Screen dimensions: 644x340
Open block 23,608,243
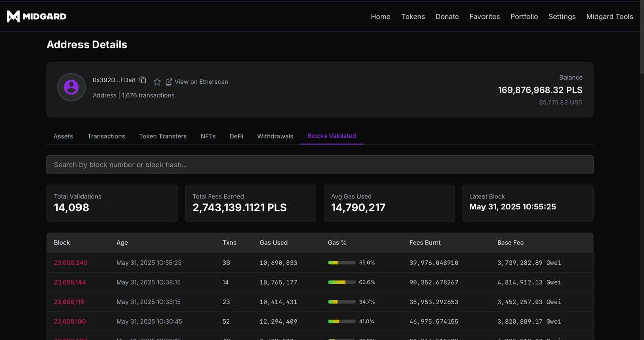pos(70,263)
